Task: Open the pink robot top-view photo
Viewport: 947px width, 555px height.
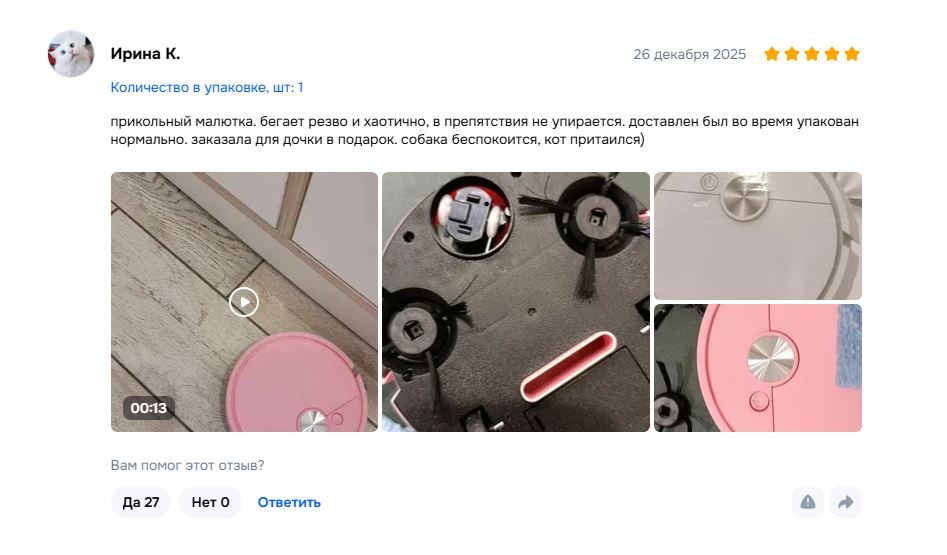Action: coord(758,368)
